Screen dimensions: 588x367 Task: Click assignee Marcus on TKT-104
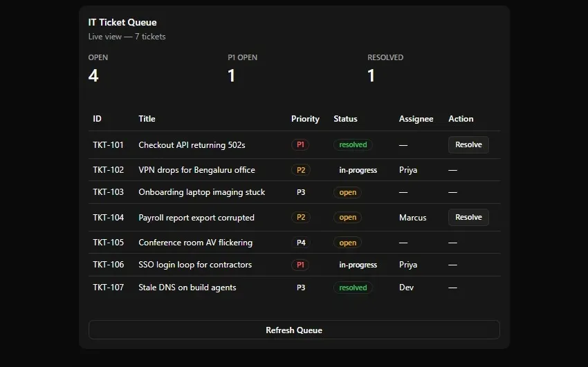pyautogui.click(x=412, y=218)
